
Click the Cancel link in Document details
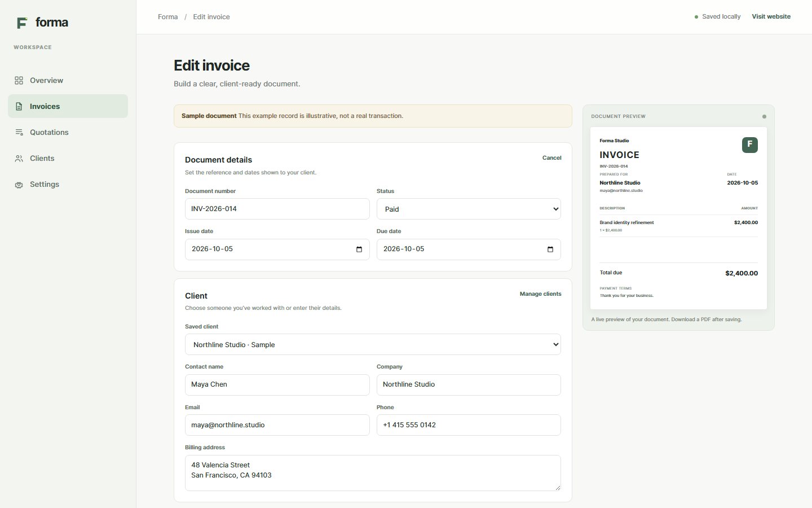[551, 158]
